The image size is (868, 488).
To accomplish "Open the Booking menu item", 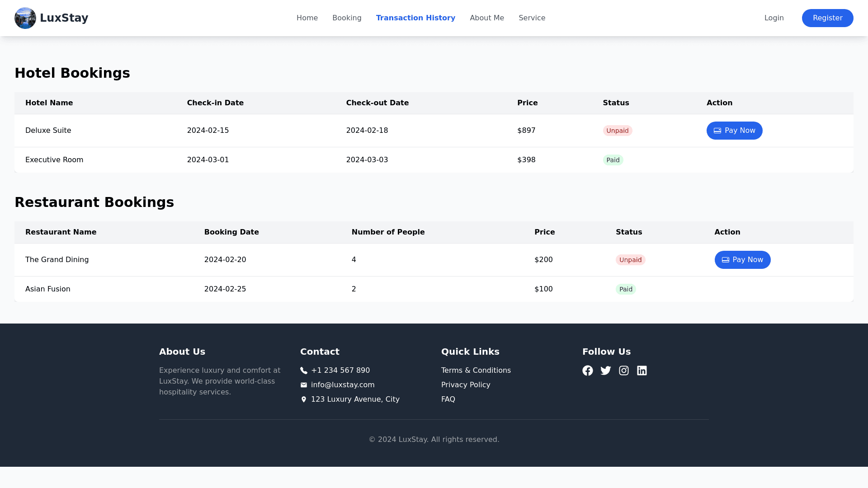I will click(347, 18).
